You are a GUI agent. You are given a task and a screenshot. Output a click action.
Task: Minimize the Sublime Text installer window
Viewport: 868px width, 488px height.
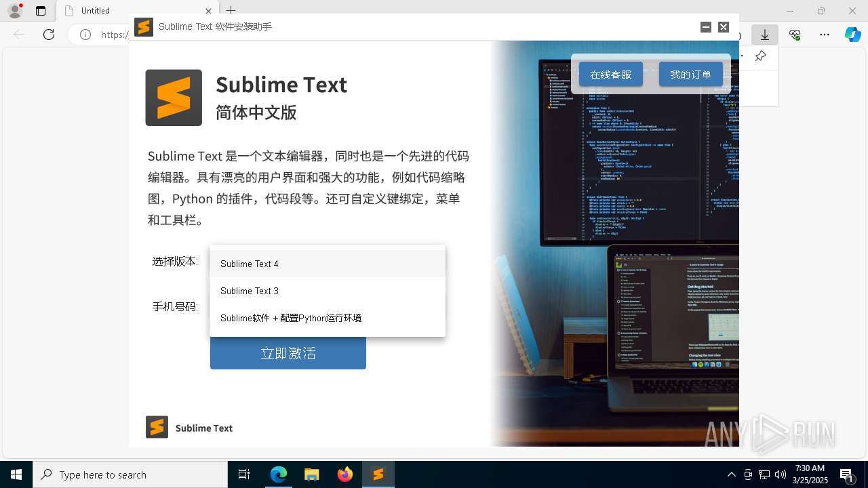click(706, 27)
